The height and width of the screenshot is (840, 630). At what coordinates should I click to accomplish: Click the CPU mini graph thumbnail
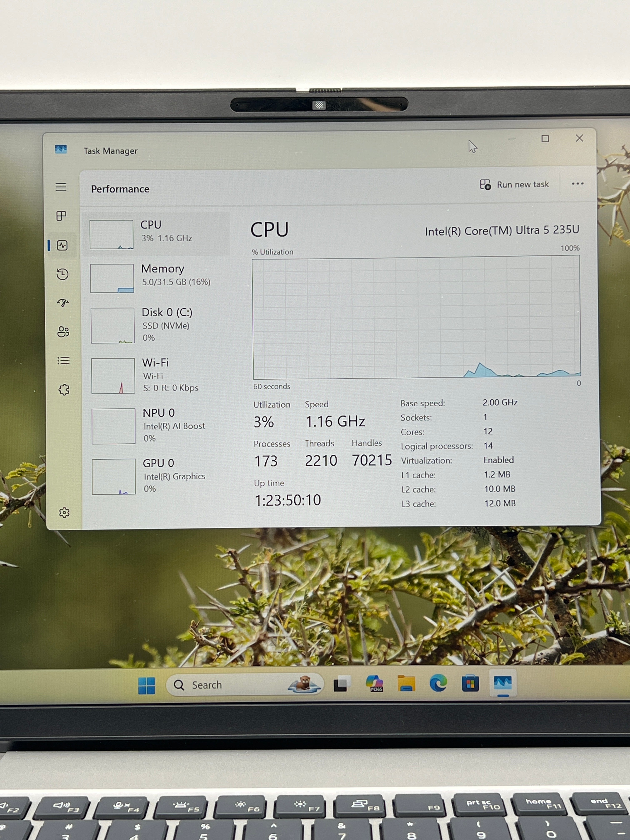(x=112, y=234)
